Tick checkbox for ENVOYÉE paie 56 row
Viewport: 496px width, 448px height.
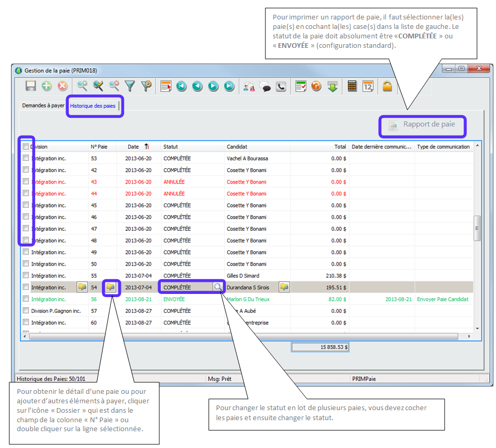[26, 299]
